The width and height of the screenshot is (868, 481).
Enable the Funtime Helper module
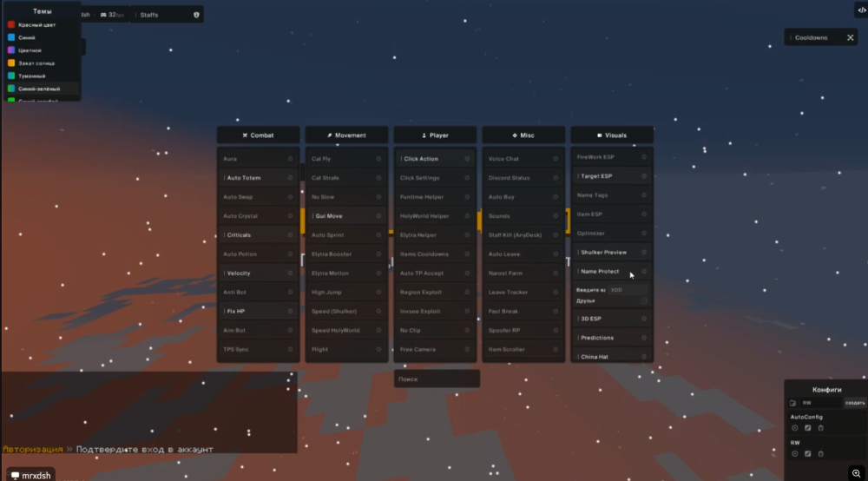pos(435,197)
